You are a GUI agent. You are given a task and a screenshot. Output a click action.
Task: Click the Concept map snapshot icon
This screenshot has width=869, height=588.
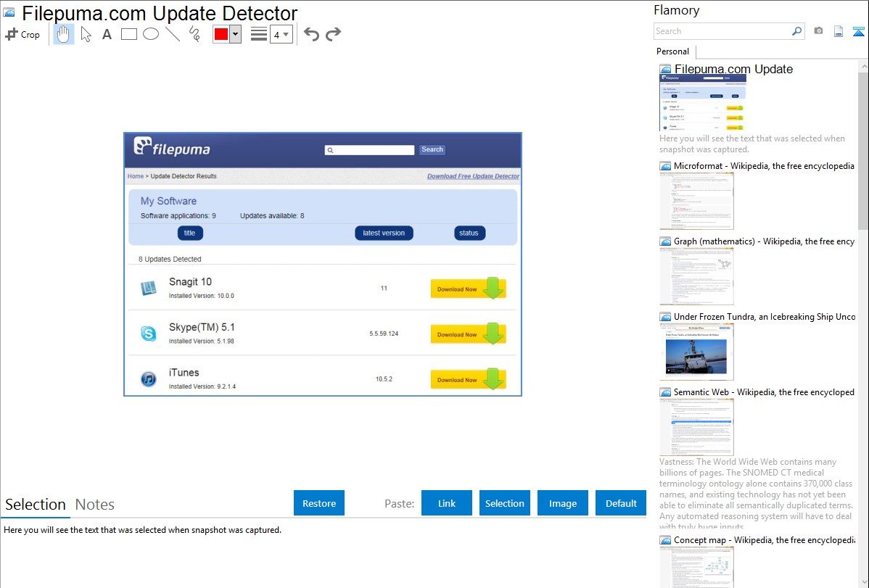[665, 540]
